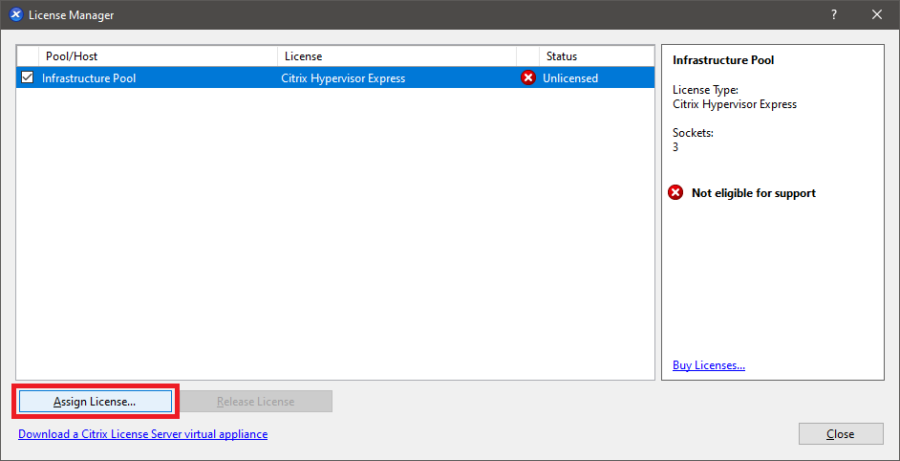Sort by the License column header
The width and height of the screenshot is (900, 461).
397,56
